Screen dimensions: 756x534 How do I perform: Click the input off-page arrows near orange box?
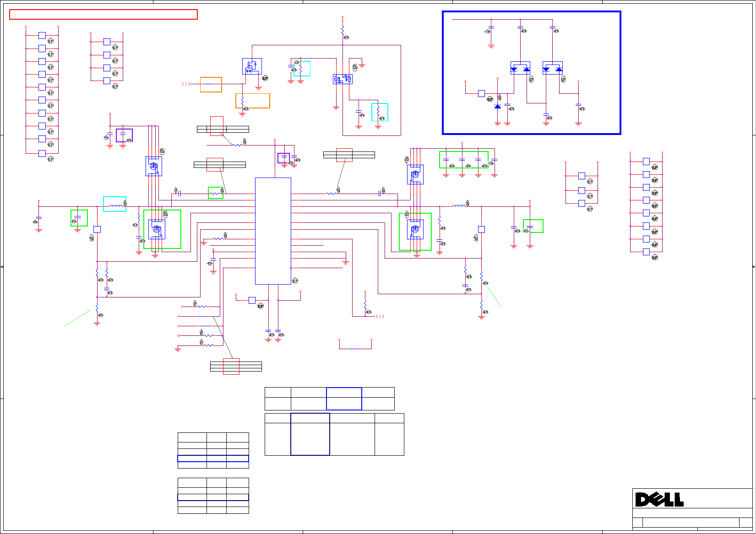click(186, 84)
